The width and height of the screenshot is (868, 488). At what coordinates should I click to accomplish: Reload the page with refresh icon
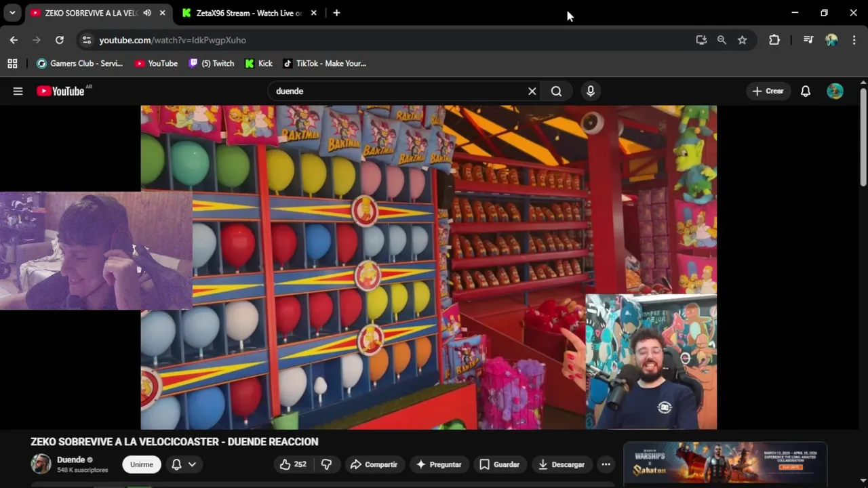pyautogui.click(x=60, y=40)
